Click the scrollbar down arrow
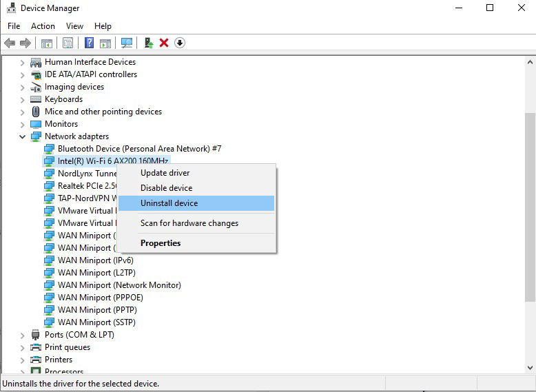The image size is (536, 392). point(530,368)
